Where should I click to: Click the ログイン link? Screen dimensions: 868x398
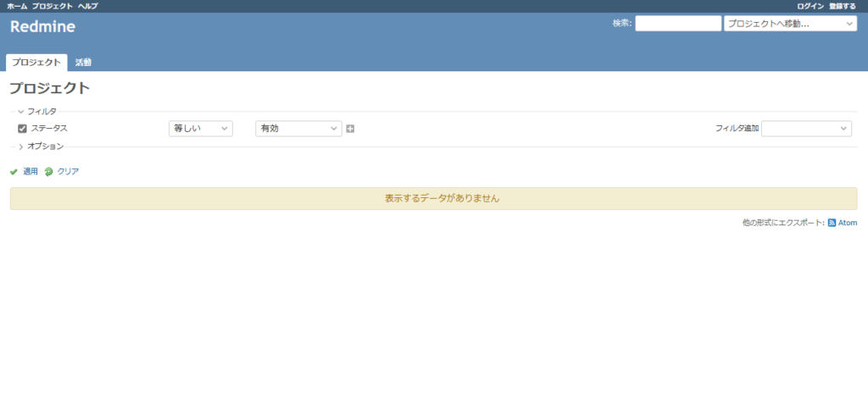810,6
